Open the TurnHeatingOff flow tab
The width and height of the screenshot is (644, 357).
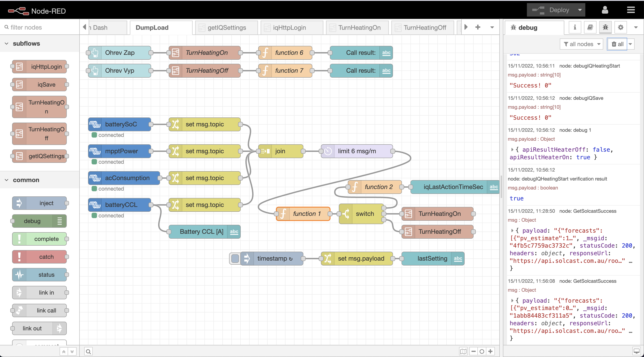[423, 28]
